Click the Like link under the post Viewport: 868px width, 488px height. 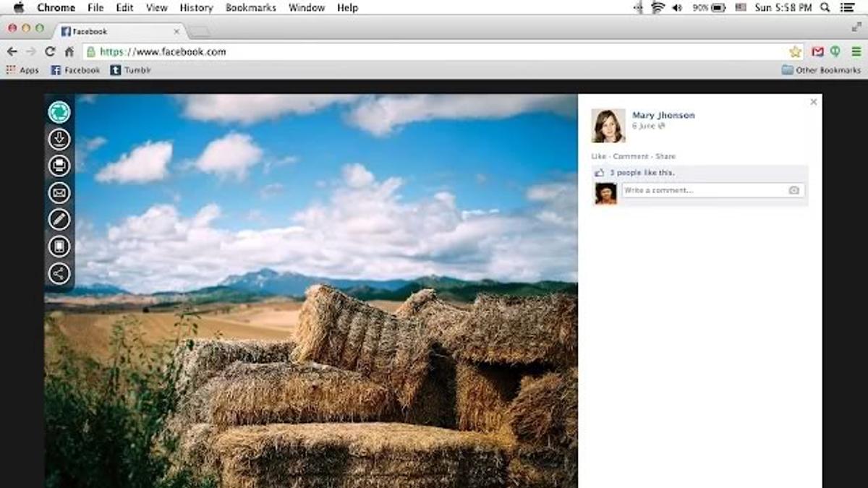point(598,156)
